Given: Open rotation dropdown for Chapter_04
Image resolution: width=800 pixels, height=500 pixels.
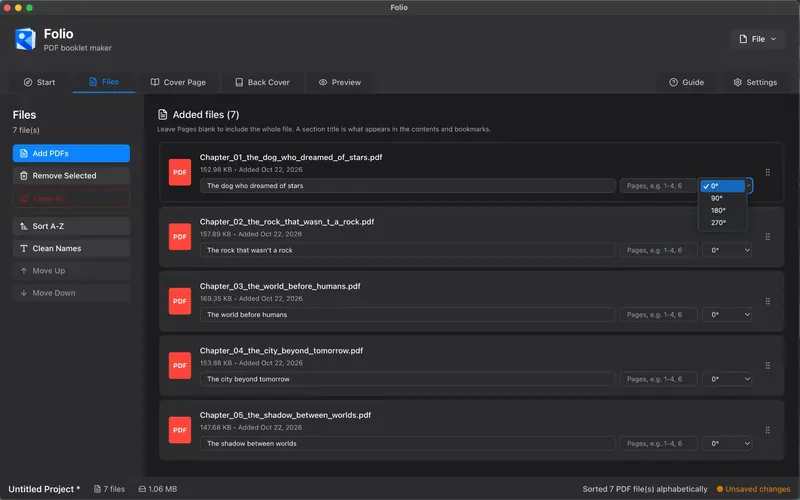Looking at the screenshot, I should click(x=727, y=379).
